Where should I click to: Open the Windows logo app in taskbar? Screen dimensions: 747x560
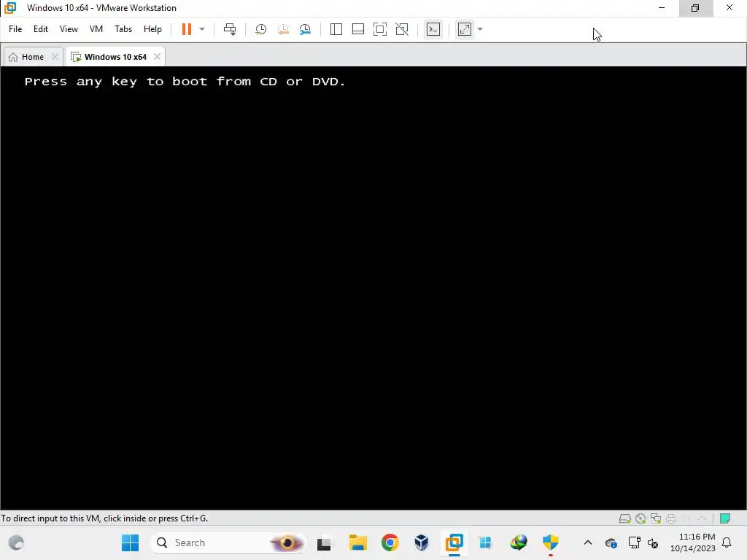(486, 542)
